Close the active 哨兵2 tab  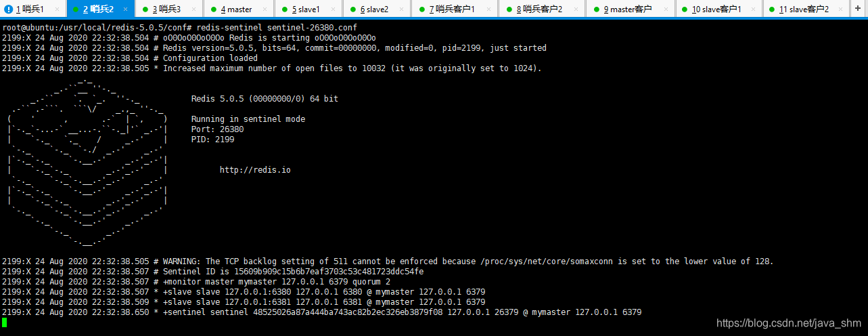point(127,9)
